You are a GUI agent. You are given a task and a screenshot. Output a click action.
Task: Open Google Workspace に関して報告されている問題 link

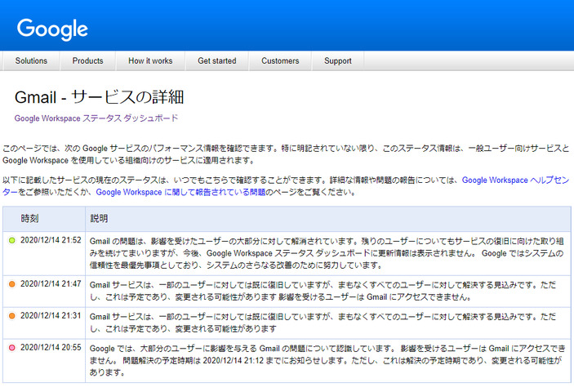pyautogui.click(x=180, y=192)
